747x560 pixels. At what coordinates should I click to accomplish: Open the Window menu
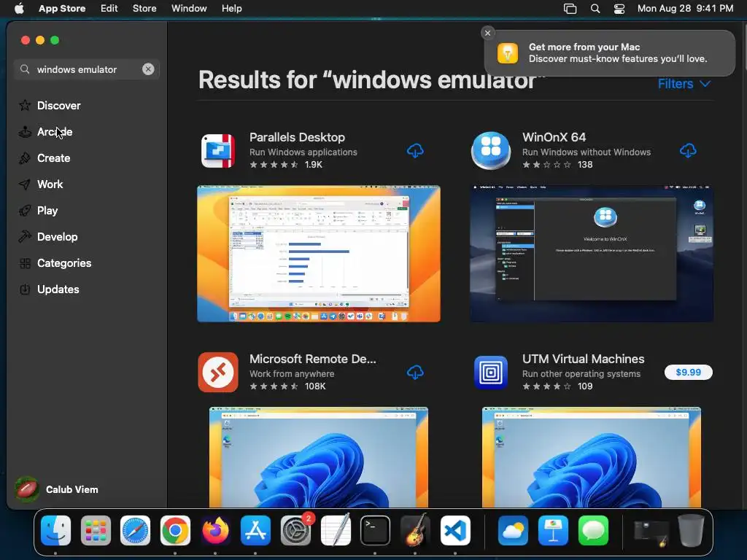click(189, 8)
